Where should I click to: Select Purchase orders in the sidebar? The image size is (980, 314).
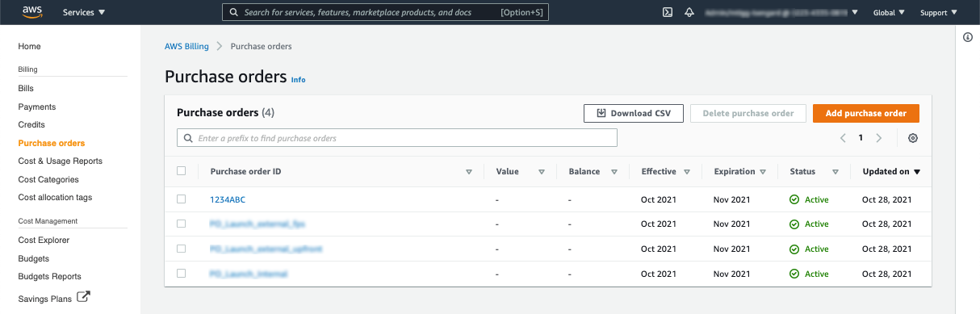pyautogui.click(x=52, y=143)
